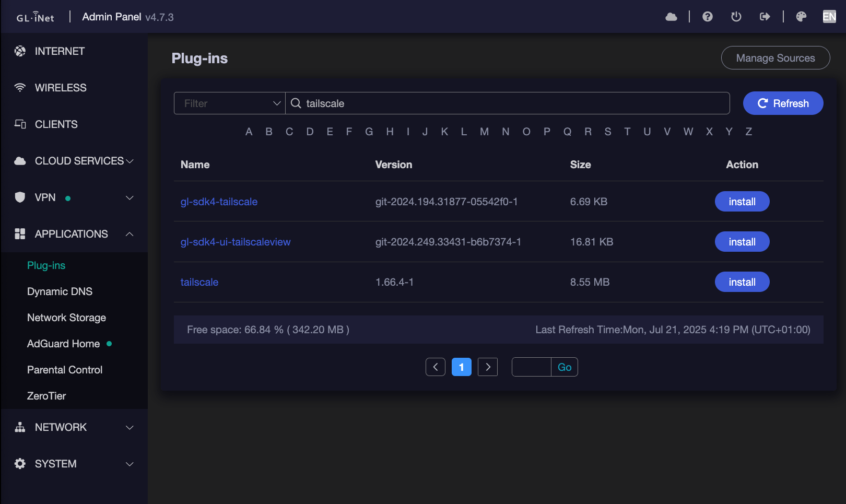The image size is (846, 504).
Task: Click the 8.55 MB size value
Action: [590, 282]
